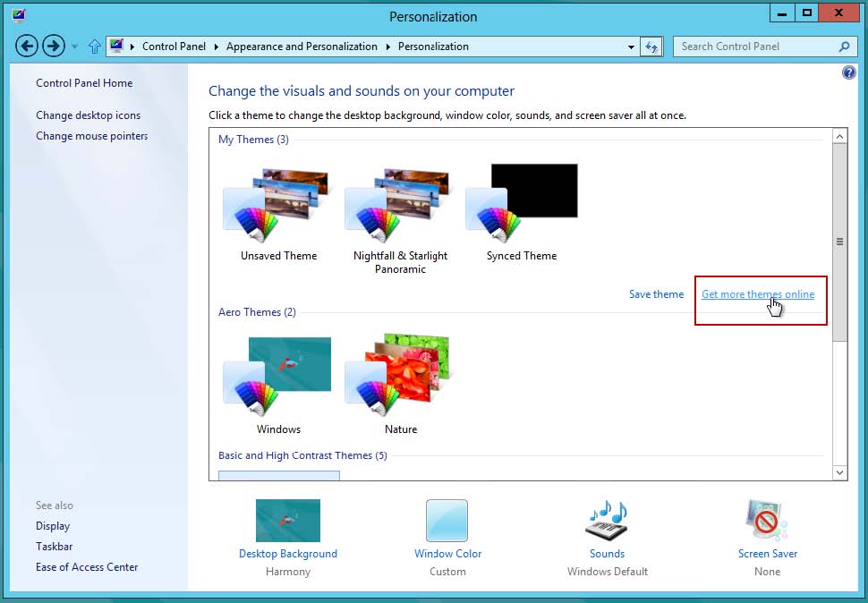Click the Up one level arrow

[x=95, y=47]
